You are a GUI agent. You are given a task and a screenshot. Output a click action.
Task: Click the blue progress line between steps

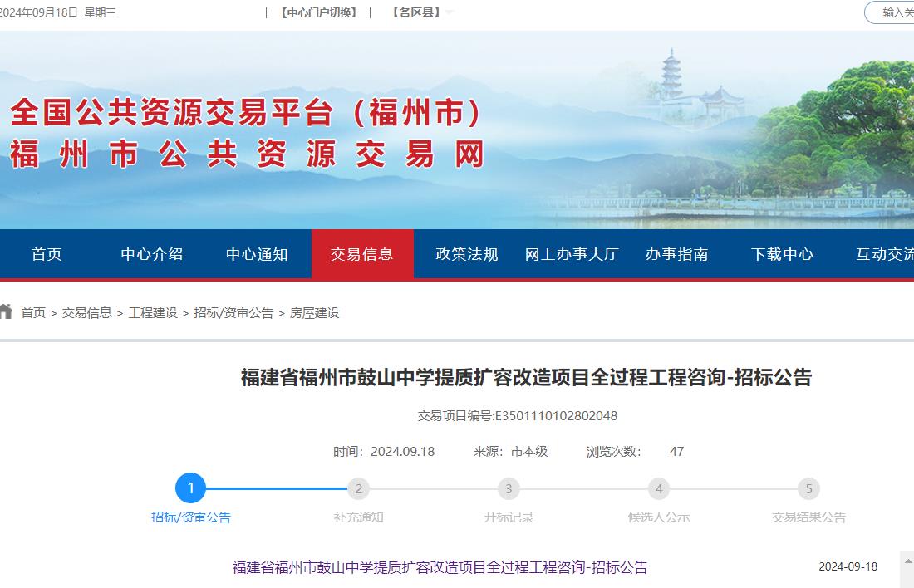pyautogui.click(x=274, y=489)
